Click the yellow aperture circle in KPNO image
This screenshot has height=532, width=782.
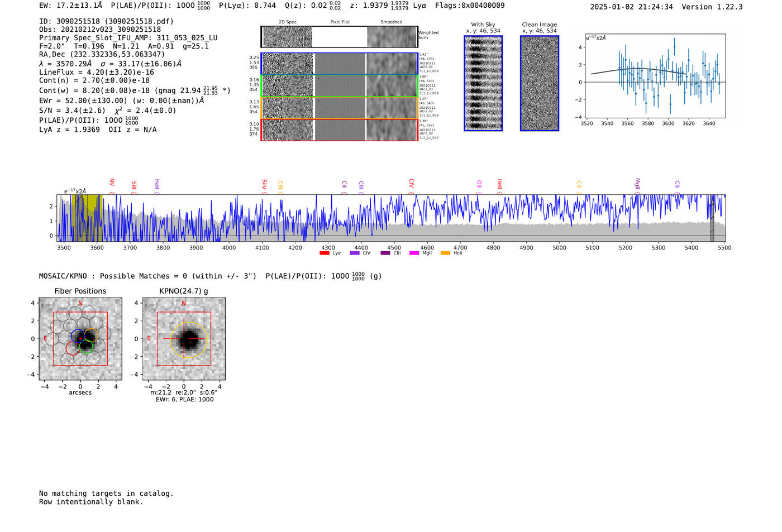coord(189,339)
